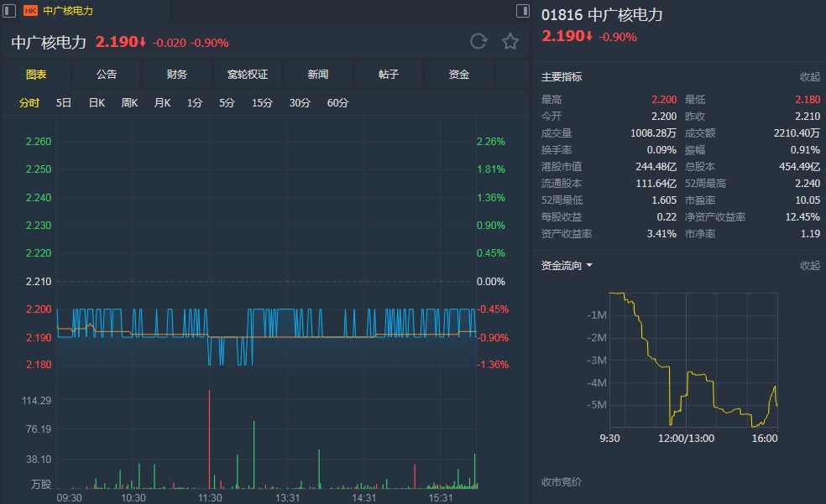
Task: Click the 成交量 value 1008.28万
Action: pos(653,133)
